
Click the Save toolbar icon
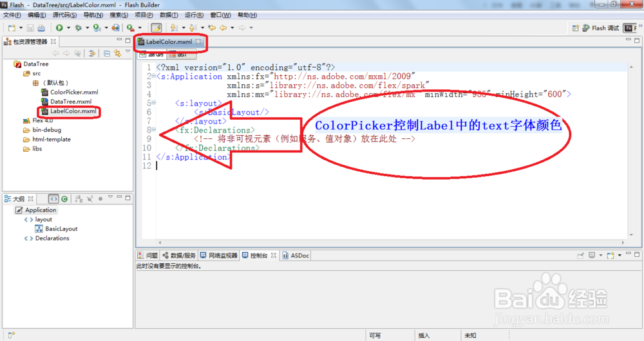coord(30,28)
